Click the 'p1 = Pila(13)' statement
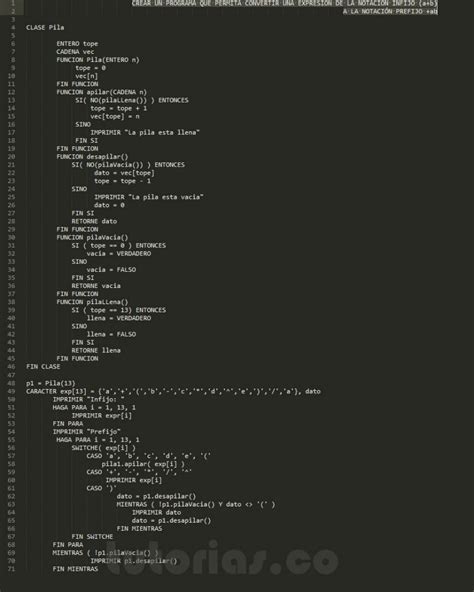This screenshot has height=592, width=474. pos(50,383)
